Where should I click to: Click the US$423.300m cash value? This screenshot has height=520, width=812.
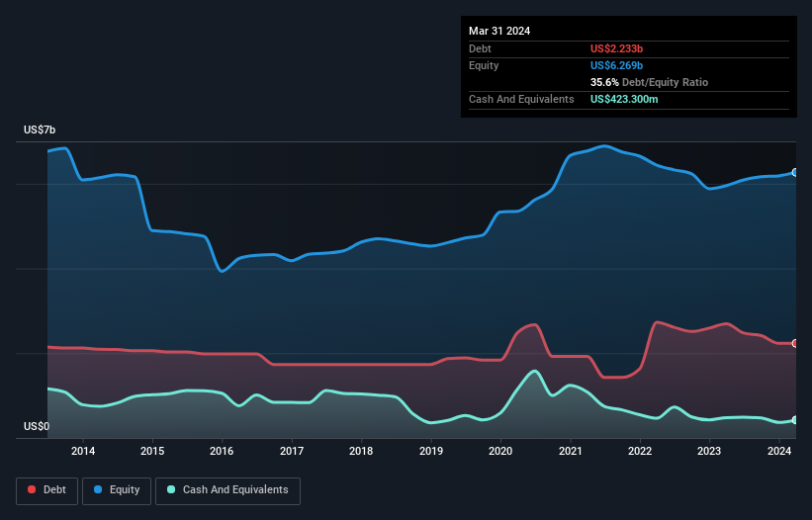624,99
